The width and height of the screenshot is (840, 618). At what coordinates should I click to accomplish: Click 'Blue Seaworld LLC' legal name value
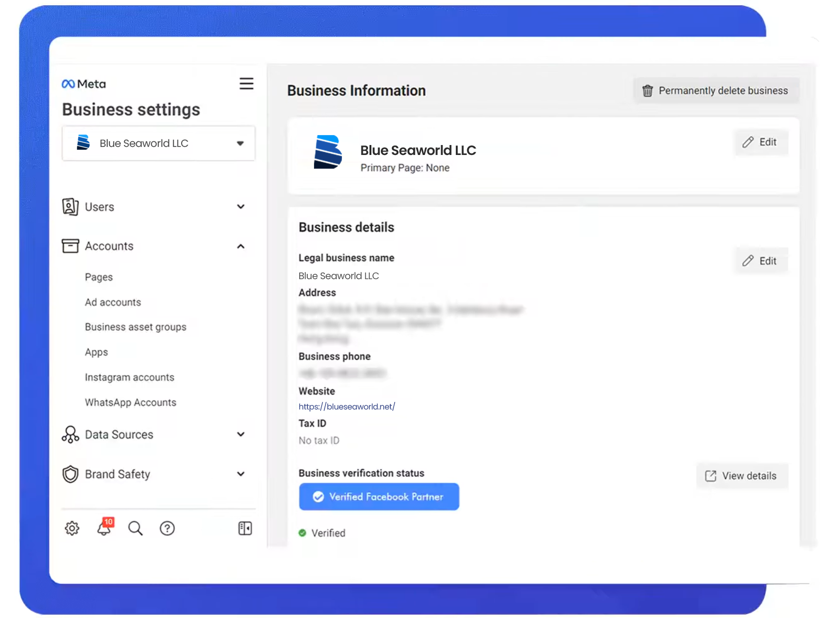pos(339,276)
